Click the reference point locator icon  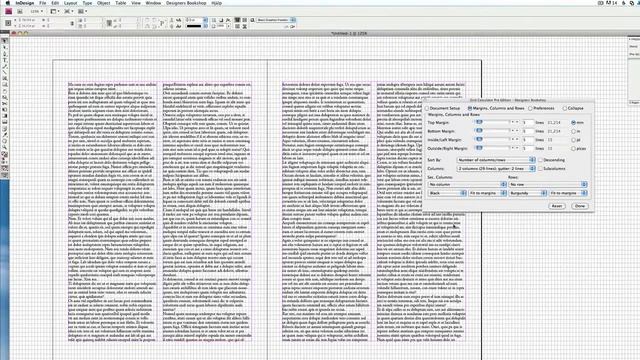pos(8,23)
